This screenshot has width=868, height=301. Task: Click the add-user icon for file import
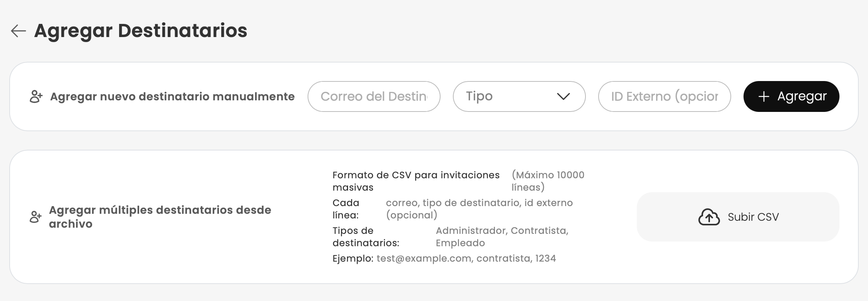click(x=36, y=217)
